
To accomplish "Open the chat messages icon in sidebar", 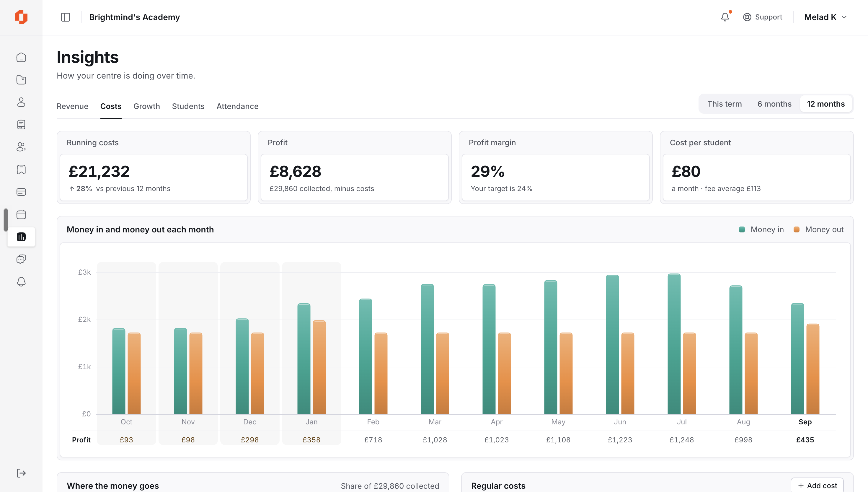I will tap(21, 259).
